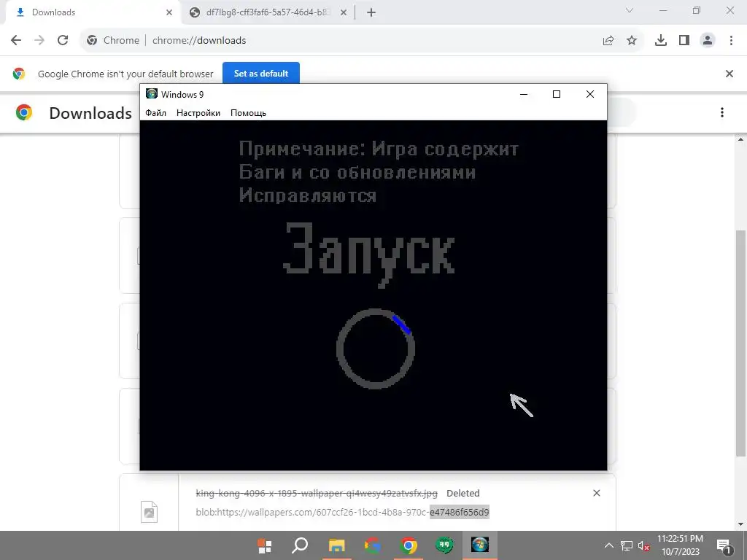
Task: Open Google Chrome from taskbar
Action: click(x=409, y=545)
